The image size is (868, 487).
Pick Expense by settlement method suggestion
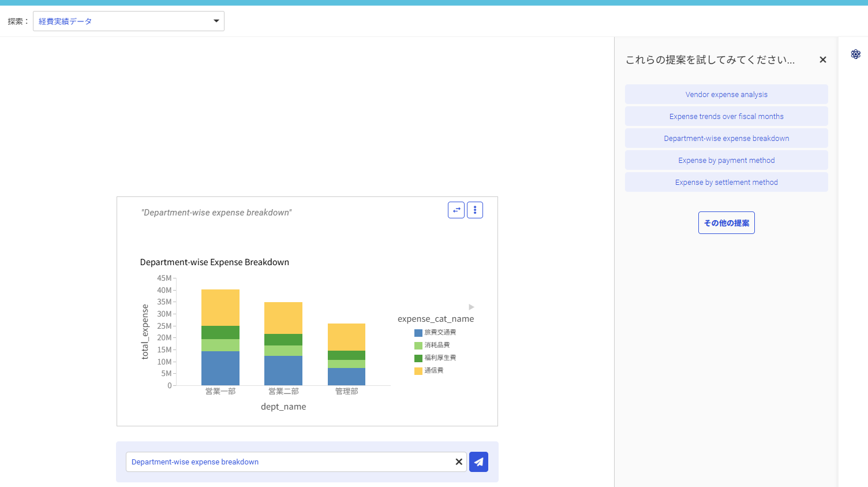pyautogui.click(x=726, y=182)
